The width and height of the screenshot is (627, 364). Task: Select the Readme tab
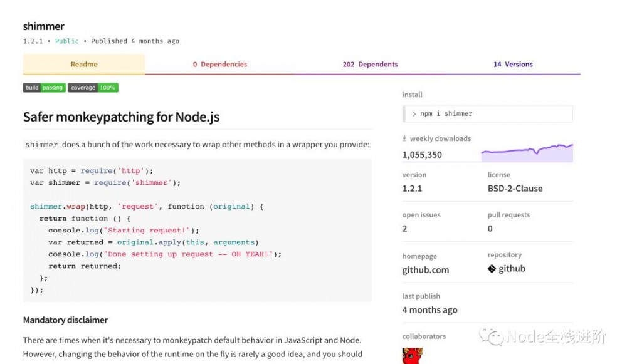point(84,64)
